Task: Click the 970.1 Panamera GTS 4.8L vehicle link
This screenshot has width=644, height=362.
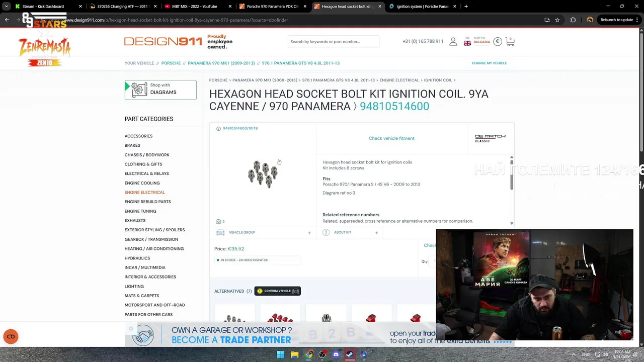Action: pos(301,63)
